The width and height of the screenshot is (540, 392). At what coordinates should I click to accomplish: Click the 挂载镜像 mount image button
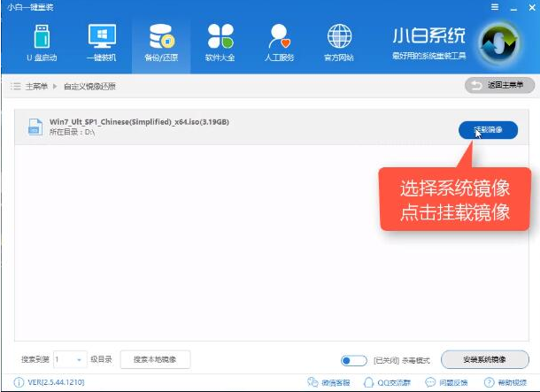[x=488, y=130]
